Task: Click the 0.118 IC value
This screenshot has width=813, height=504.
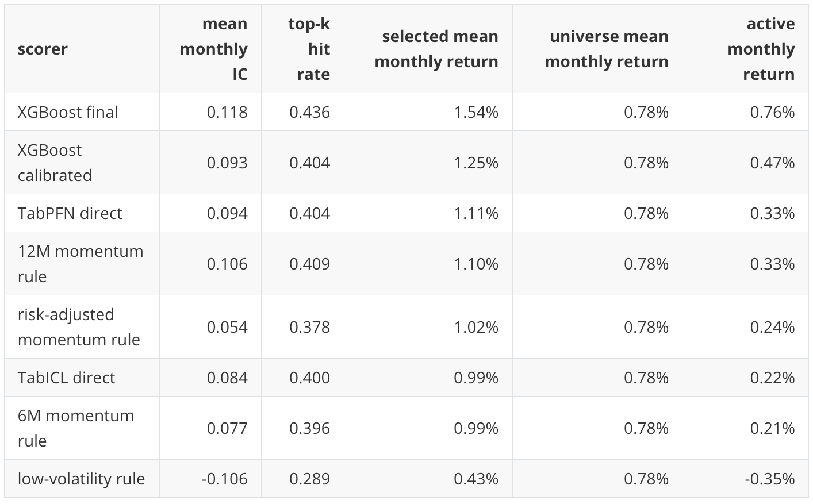Action: (x=227, y=112)
